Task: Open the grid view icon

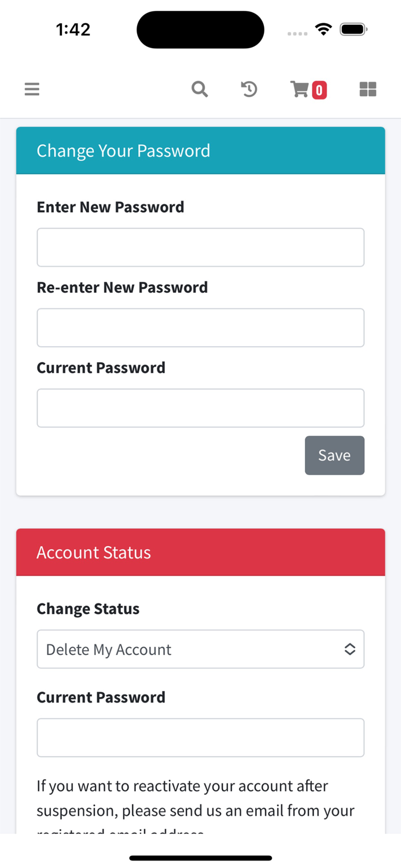Action: [x=368, y=89]
